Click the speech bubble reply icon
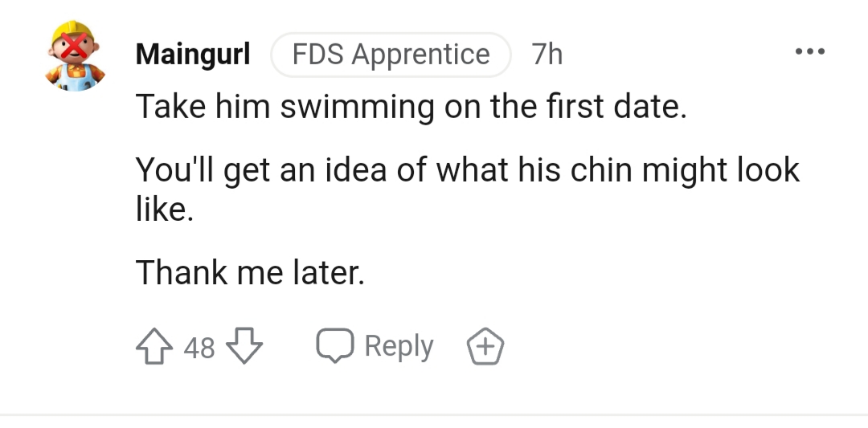 (x=335, y=345)
